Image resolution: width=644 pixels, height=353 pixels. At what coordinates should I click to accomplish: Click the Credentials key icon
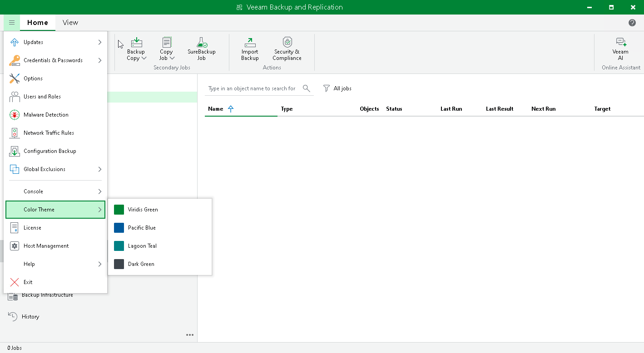coord(15,60)
